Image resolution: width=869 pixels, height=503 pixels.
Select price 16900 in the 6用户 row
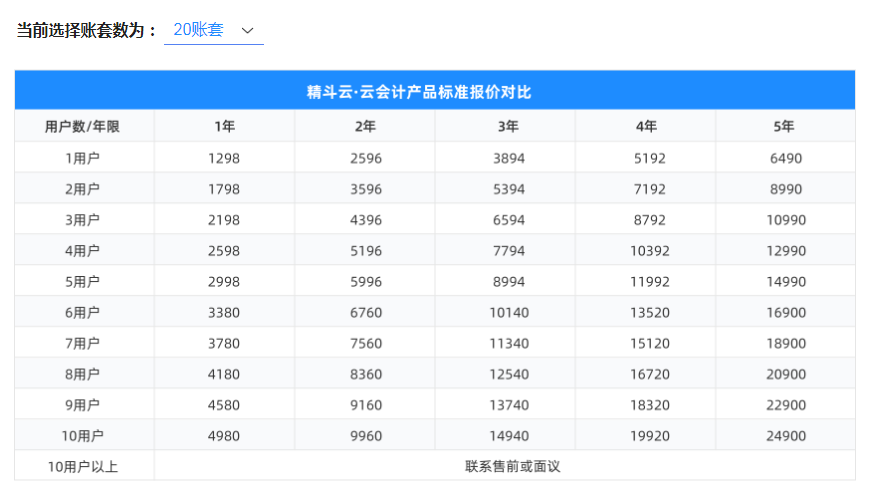pyautogui.click(x=786, y=313)
